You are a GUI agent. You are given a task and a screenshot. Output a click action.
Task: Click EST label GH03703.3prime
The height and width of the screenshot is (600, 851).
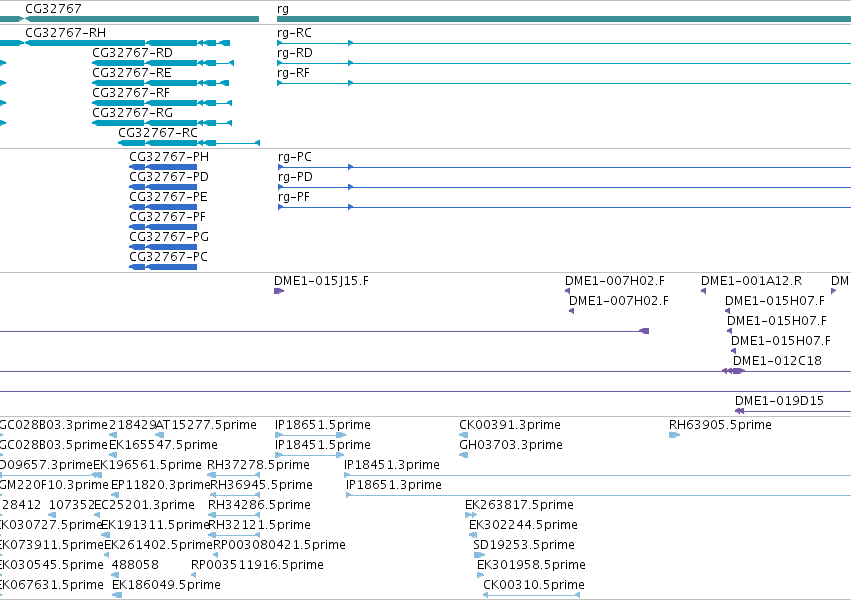511,445
